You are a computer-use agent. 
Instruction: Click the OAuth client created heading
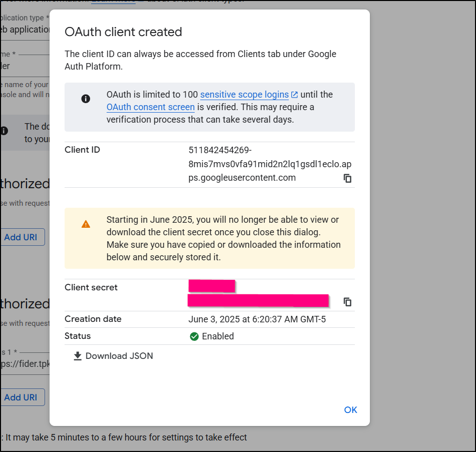click(x=123, y=32)
